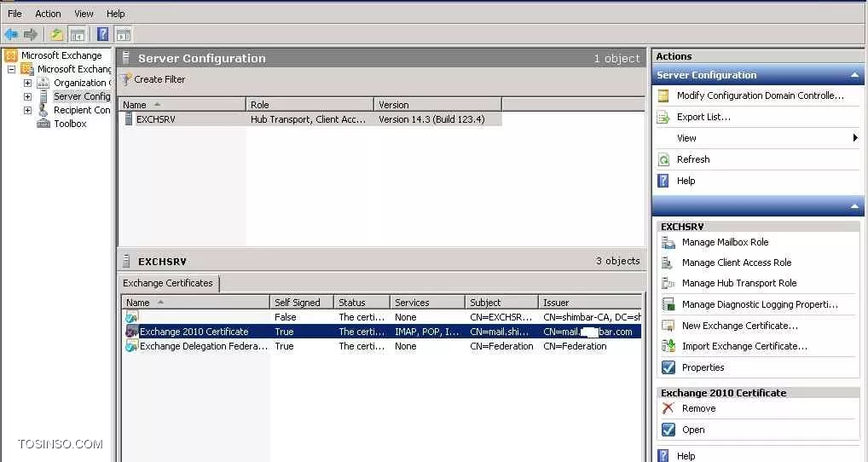Sort servers by Version column header
The image size is (868, 462).
coord(438,105)
